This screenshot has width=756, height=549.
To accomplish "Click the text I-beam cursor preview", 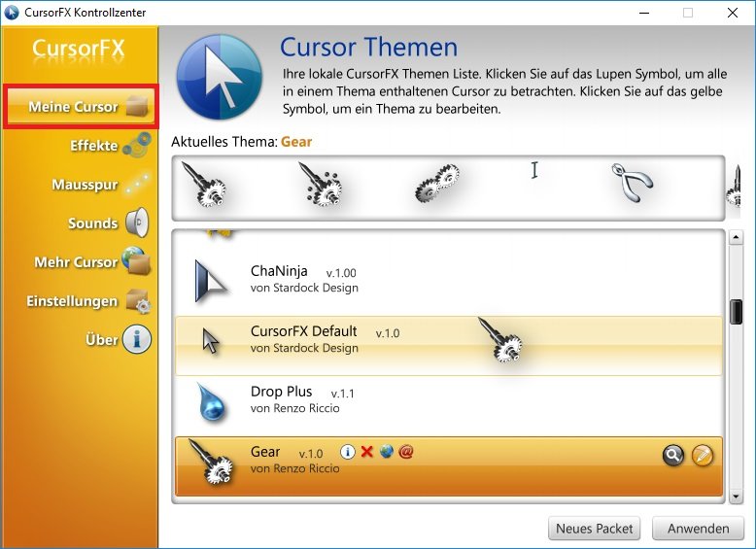I will pos(534,170).
